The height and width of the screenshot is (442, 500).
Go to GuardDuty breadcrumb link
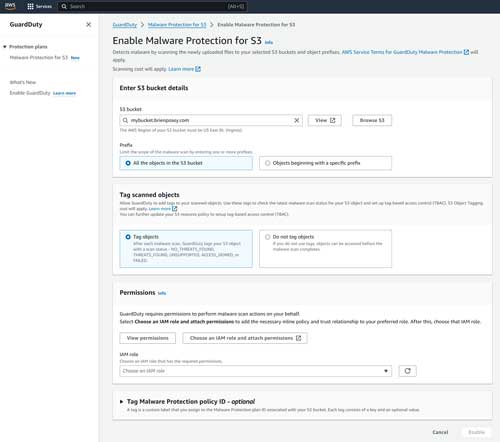coord(125,25)
